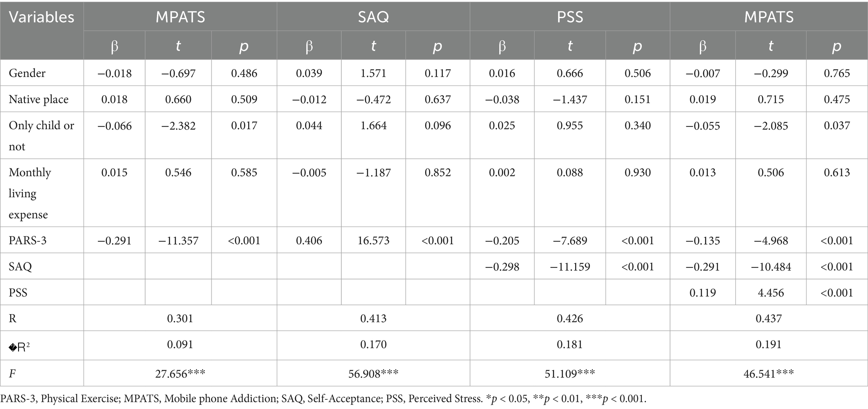Screen dimensions: 868x409
Task: Click the t value 16.573
Action: pyautogui.click(x=373, y=241)
